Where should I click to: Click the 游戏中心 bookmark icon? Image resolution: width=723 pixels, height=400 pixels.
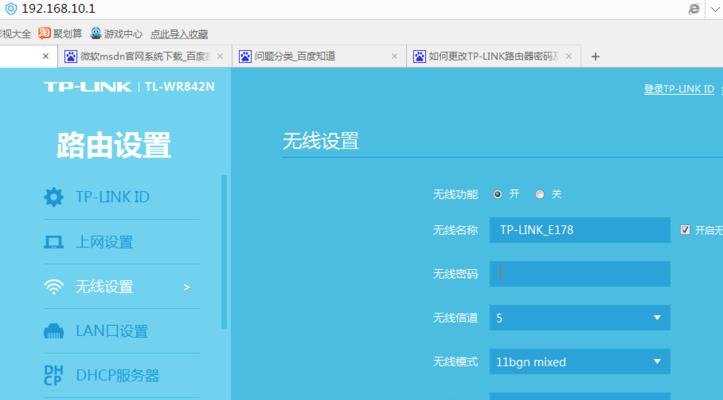96,33
